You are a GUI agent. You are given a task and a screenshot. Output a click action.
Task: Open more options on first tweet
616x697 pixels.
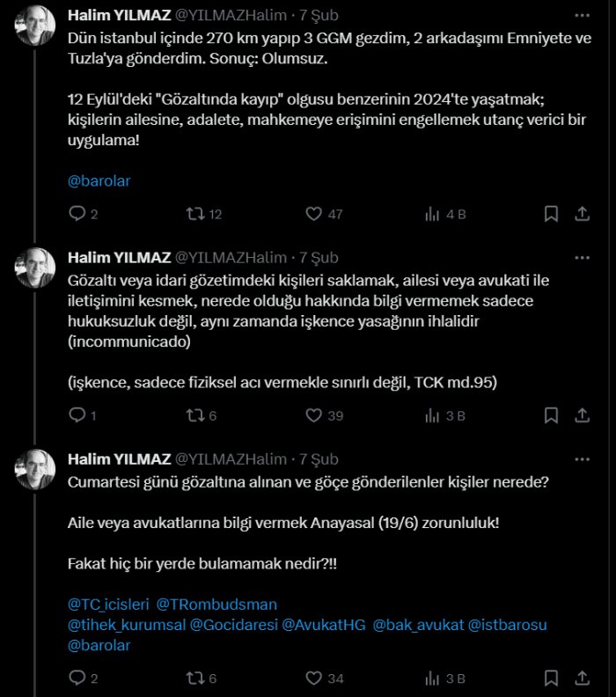(x=582, y=16)
